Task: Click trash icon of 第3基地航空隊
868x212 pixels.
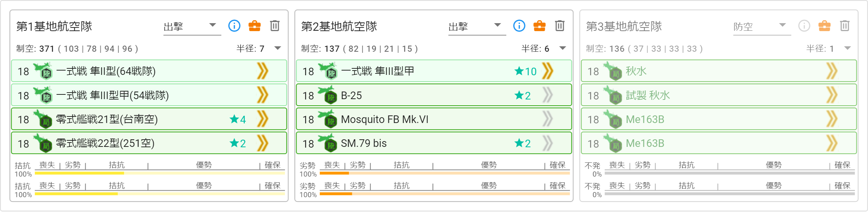Action: [845, 26]
